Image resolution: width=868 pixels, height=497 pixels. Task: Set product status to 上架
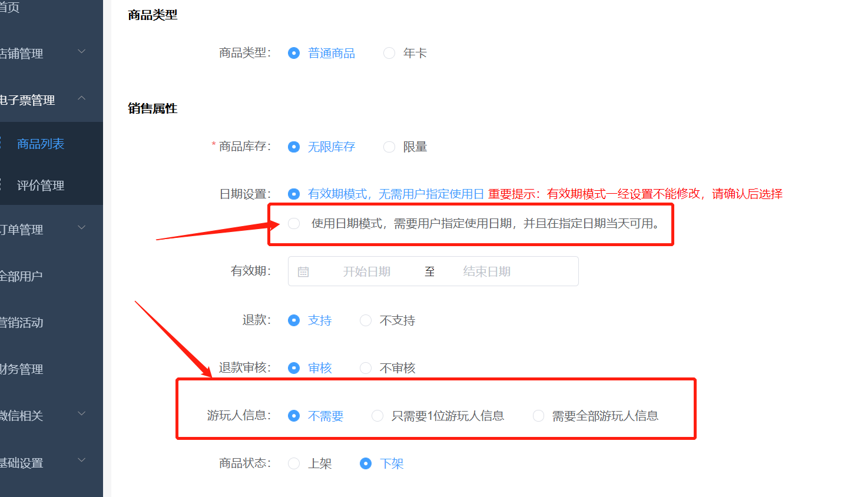pos(294,463)
